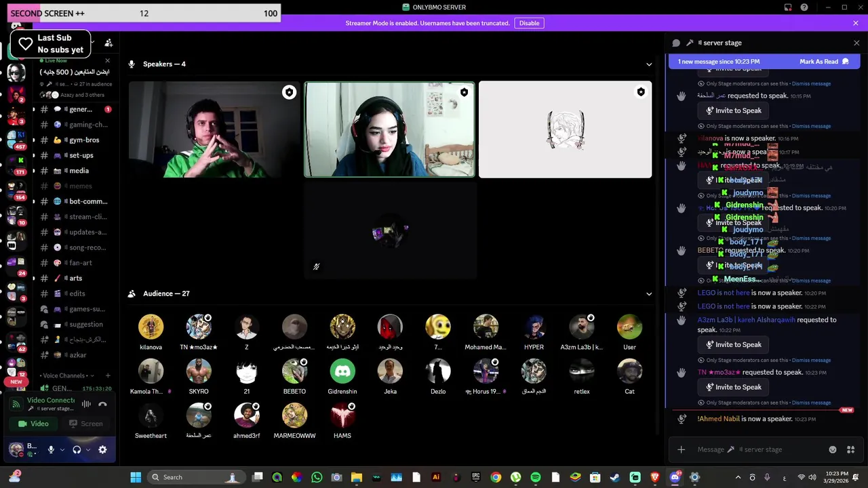This screenshot has height=488, width=868.
Task: Show hidden system tray icons
Action: tap(738, 477)
